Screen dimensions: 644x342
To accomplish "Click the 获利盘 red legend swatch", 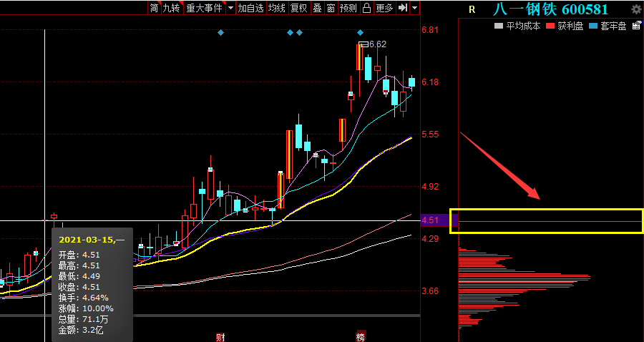I will pos(550,26).
